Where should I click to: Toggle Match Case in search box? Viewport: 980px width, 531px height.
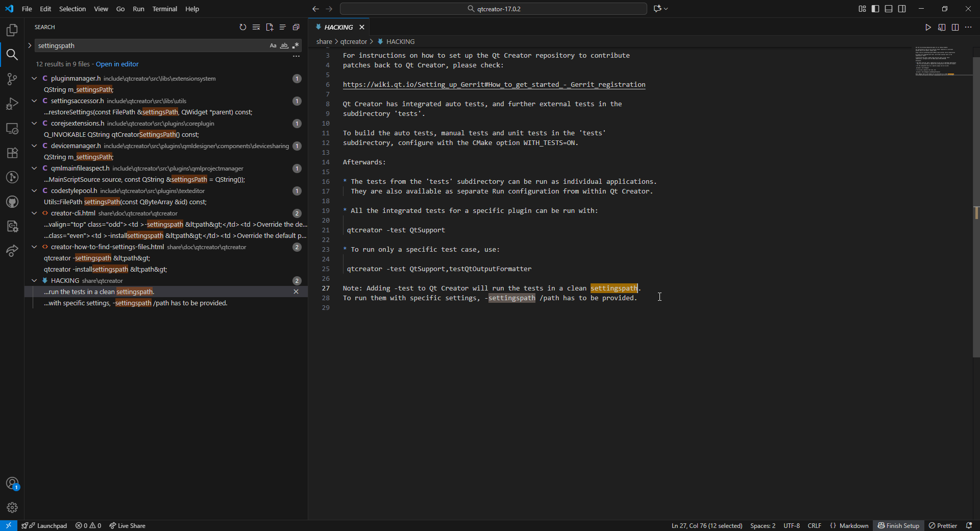pyautogui.click(x=273, y=45)
